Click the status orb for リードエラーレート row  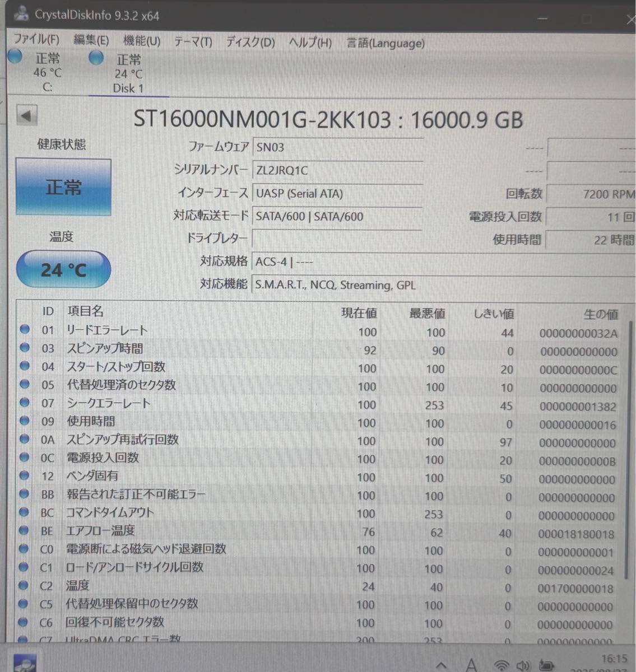click(25, 329)
